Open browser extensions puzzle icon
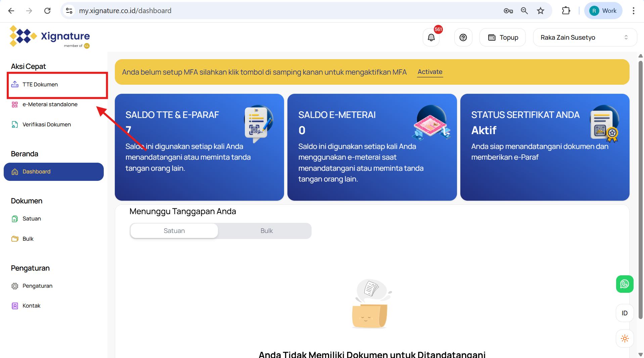 point(566,11)
